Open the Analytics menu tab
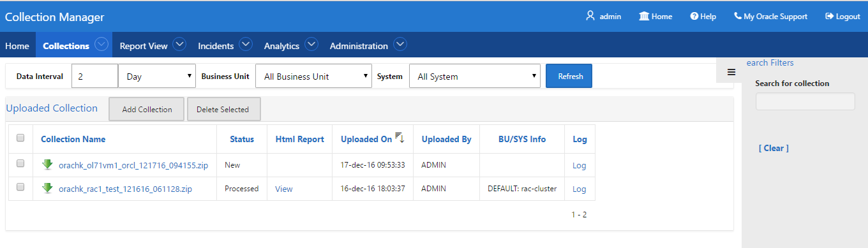Image resolution: width=868 pixels, height=248 pixels. coord(281,46)
